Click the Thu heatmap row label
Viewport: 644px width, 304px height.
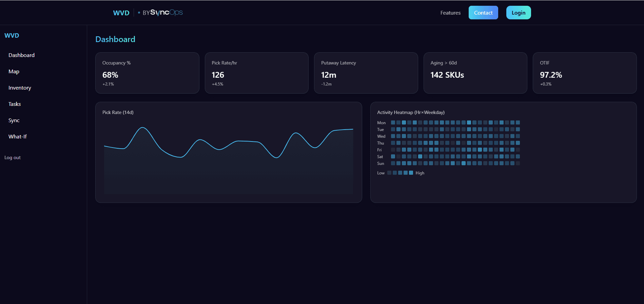pos(380,143)
